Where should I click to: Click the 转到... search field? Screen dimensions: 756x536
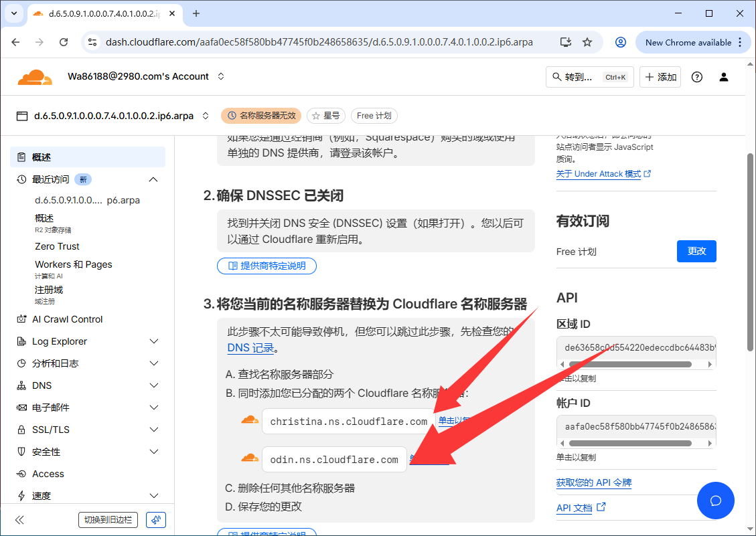pos(589,77)
